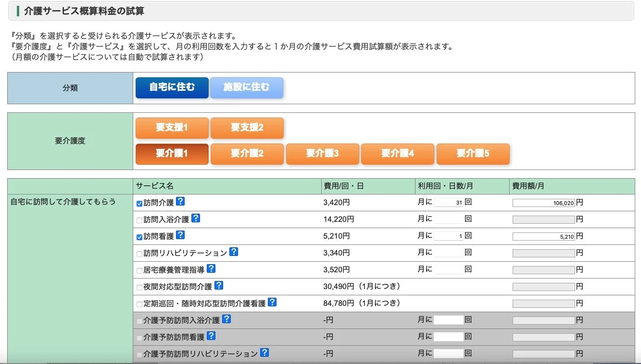Select the 自宅に住む category button
The image size is (641, 364).
(x=172, y=88)
